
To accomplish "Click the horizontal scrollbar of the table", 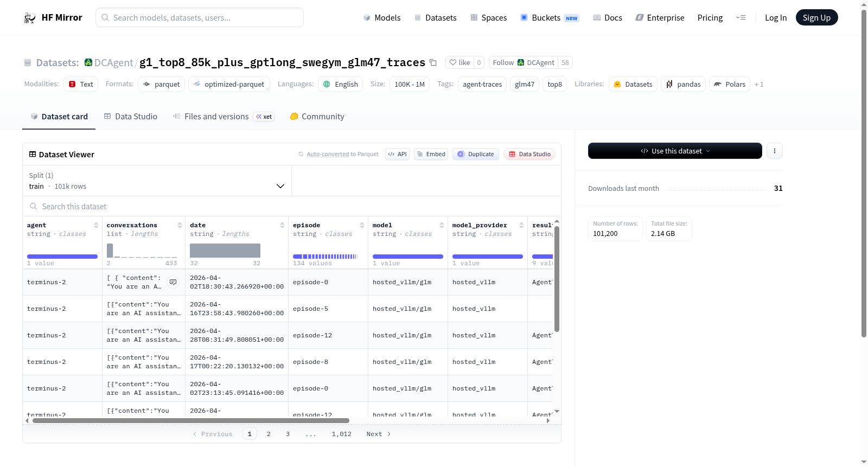I will (x=190, y=420).
